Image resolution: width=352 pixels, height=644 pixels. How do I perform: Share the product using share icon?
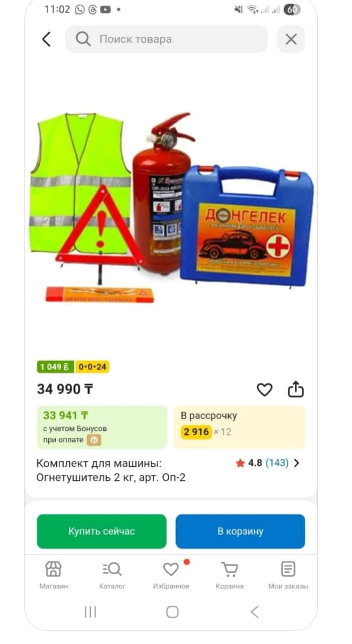click(x=296, y=389)
